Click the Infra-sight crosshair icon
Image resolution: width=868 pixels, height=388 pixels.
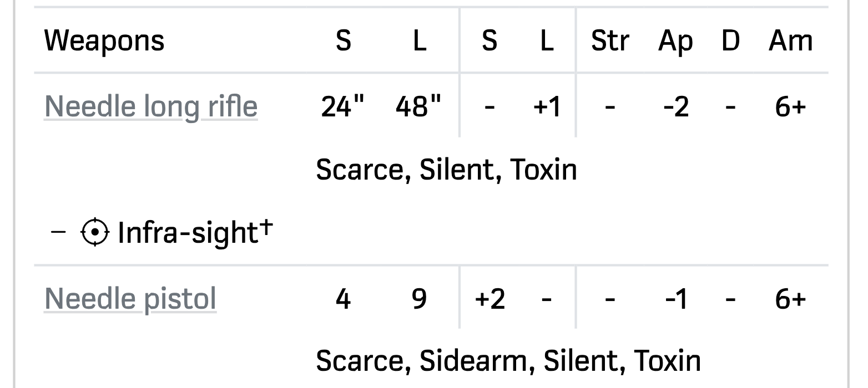click(x=95, y=233)
